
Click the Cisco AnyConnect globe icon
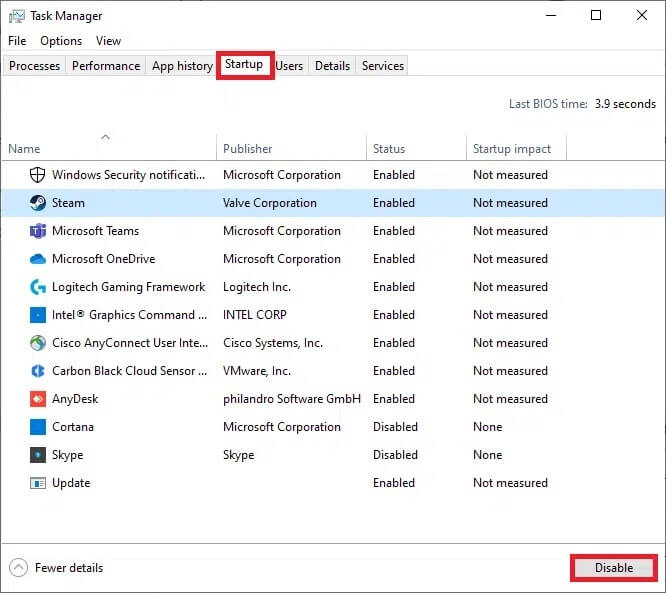[38, 343]
